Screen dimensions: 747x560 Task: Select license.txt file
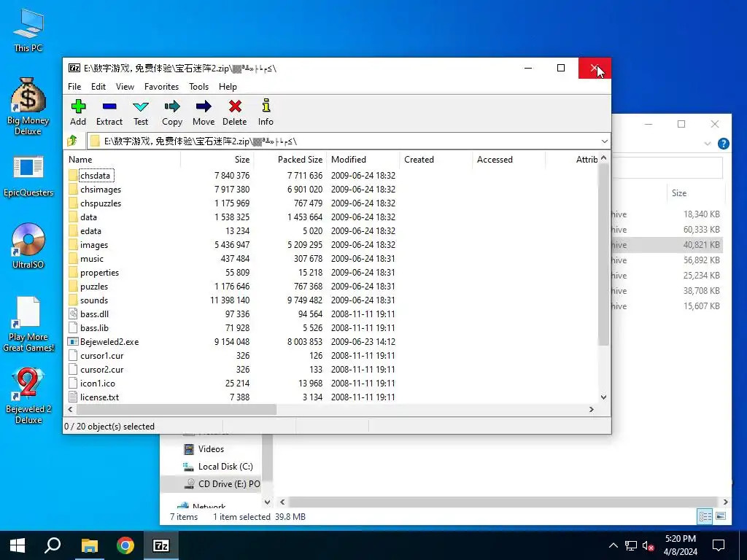click(99, 397)
